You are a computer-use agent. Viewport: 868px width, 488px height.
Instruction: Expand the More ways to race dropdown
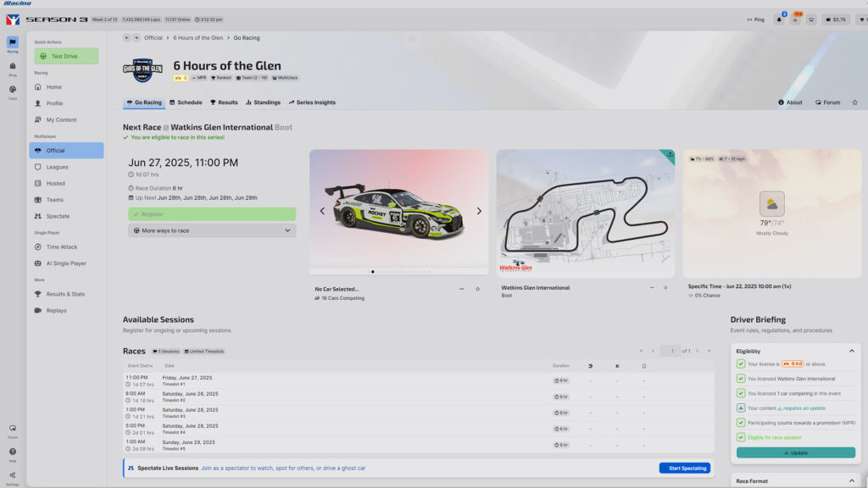pos(212,230)
